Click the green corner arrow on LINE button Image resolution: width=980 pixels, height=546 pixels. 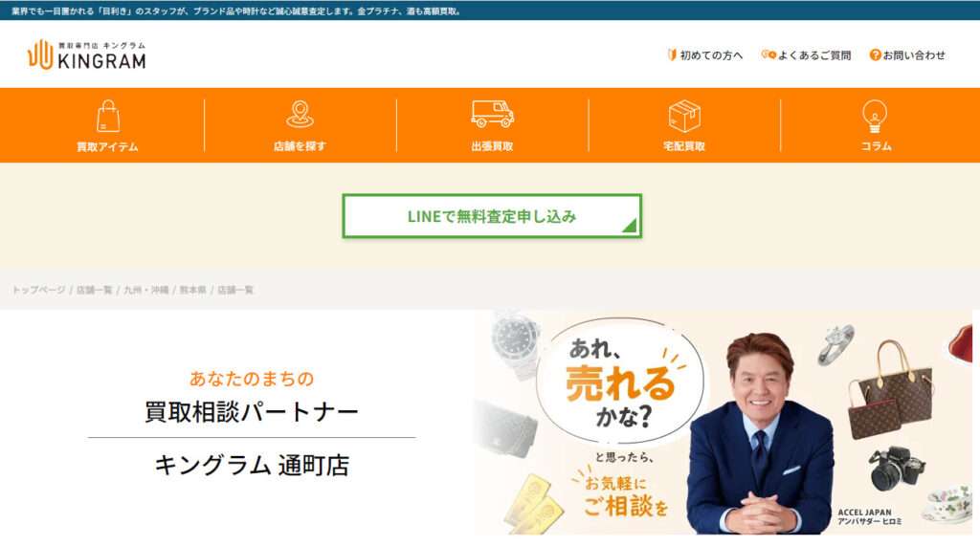(x=630, y=225)
